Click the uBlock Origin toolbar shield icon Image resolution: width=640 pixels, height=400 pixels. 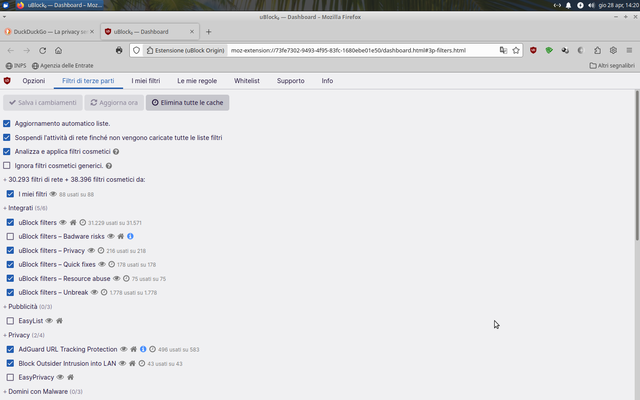[x=533, y=50]
